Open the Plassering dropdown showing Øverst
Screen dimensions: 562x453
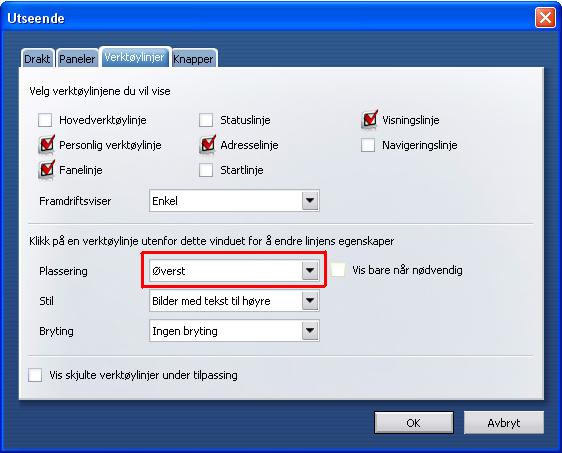click(234, 271)
